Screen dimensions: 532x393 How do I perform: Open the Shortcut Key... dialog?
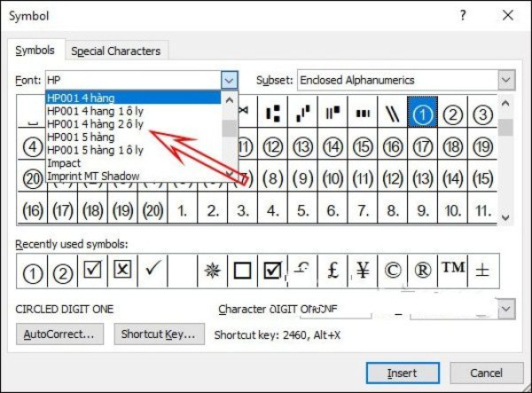(x=159, y=334)
